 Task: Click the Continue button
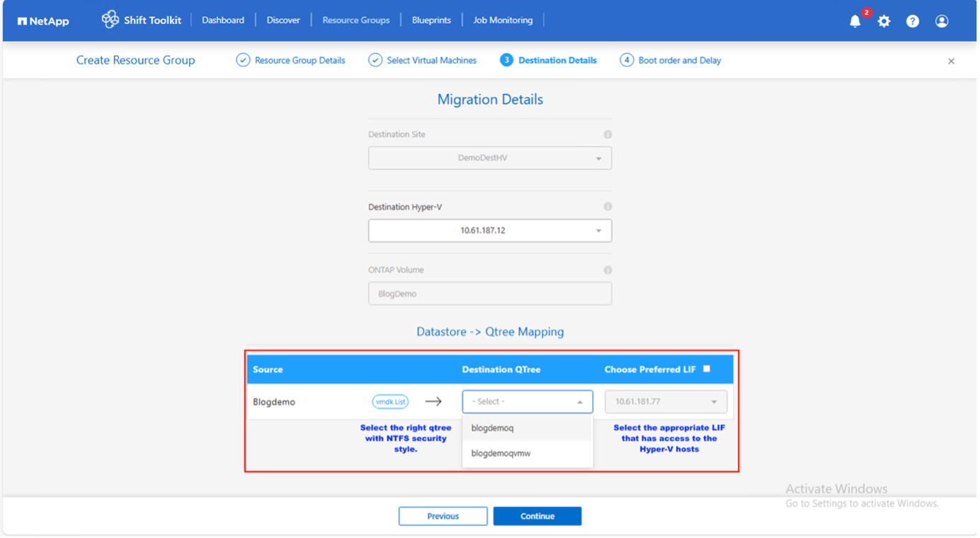(537, 515)
